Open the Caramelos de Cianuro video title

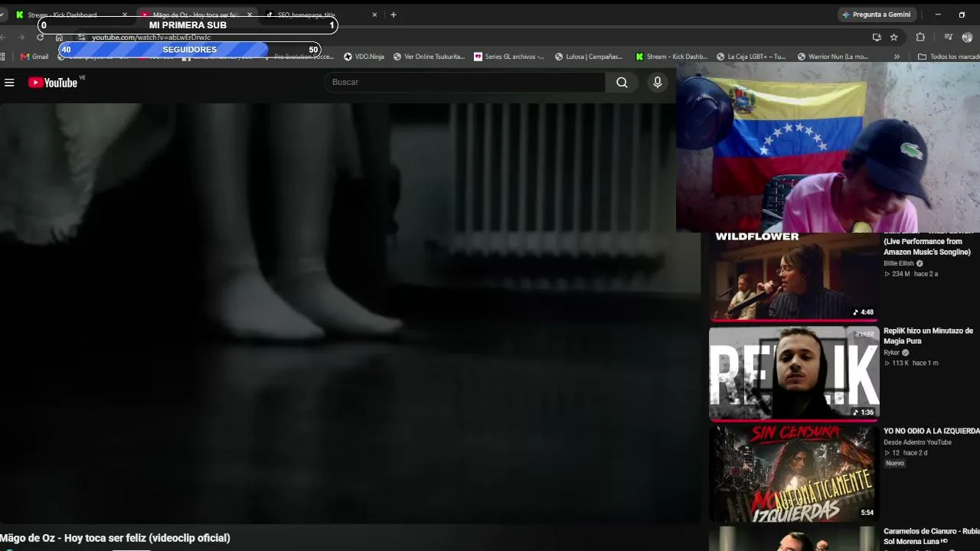(x=932, y=536)
